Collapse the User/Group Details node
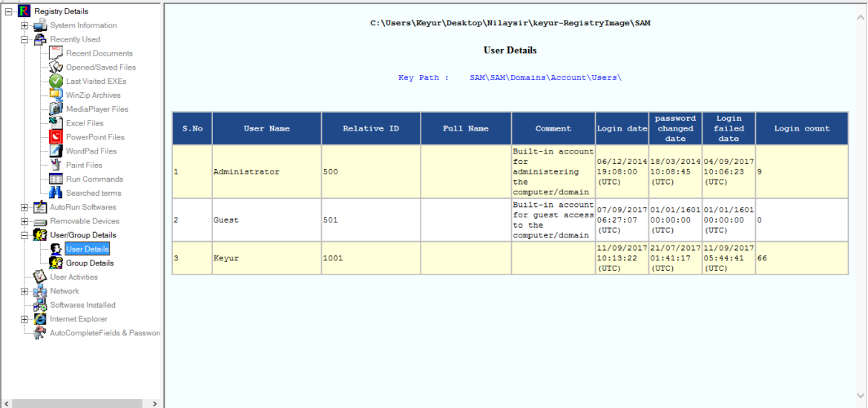This screenshot has height=408, width=868. point(24,234)
